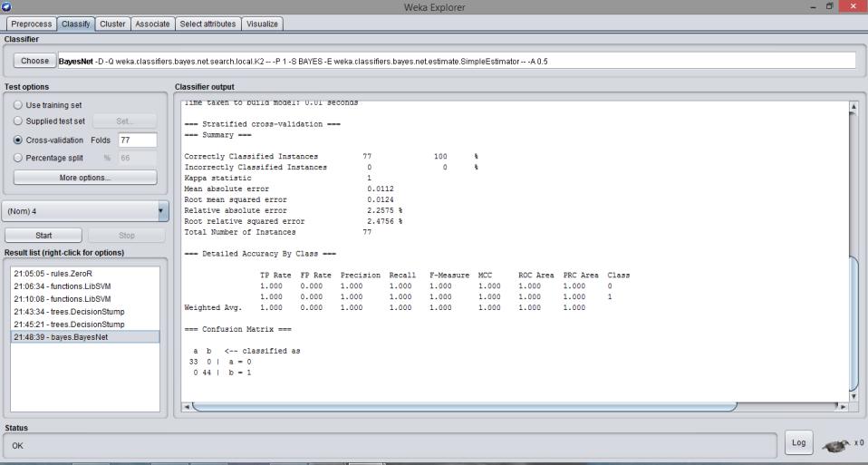Click the Mean absolute error value 0.0112
Screen dimensions: 868x465
381,189
